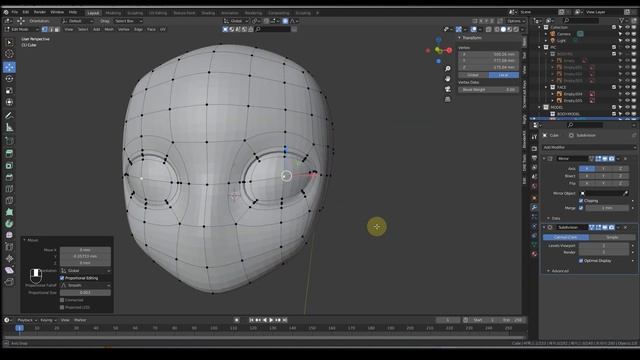Open the Mesh menu in viewport header
Image resolution: width=640 pixels, height=360 pixels.
click(109, 29)
